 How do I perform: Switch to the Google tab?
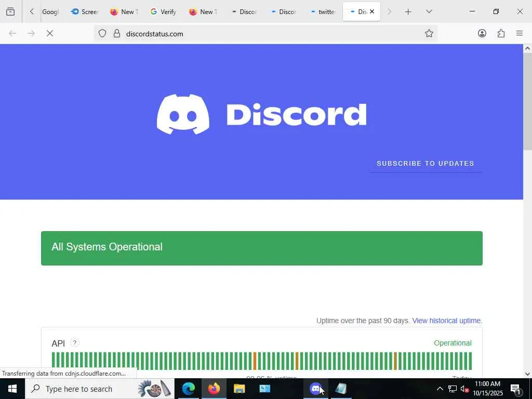[x=50, y=11]
